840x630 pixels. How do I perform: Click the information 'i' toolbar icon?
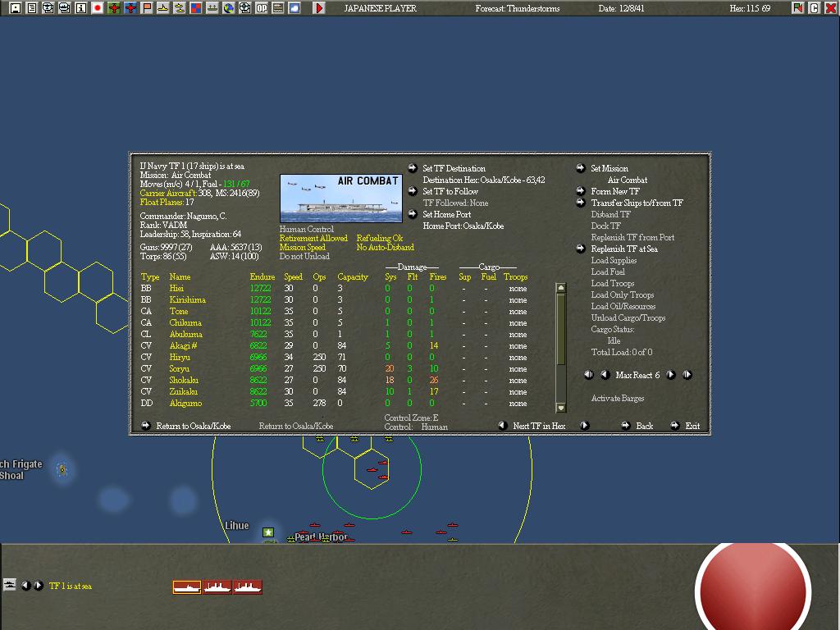81,8
